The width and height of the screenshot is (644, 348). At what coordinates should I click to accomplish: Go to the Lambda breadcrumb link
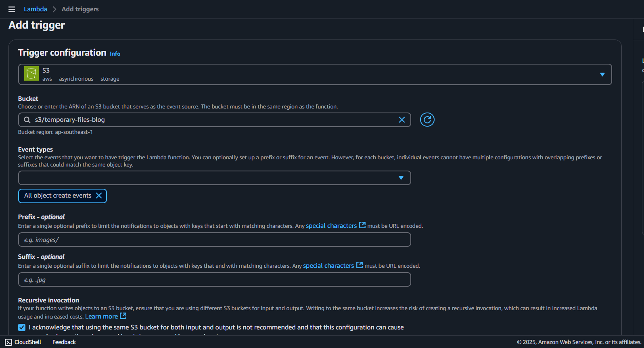(36, 9)
